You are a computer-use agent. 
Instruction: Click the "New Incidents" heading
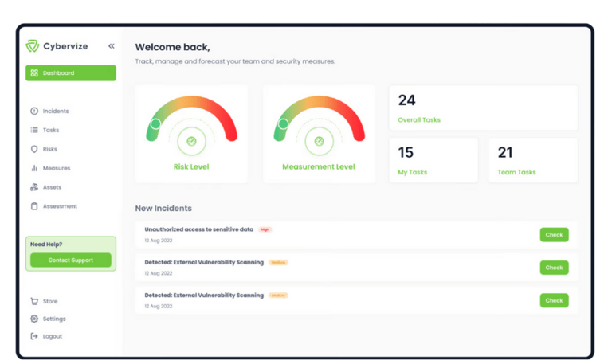tap(163, 209)
